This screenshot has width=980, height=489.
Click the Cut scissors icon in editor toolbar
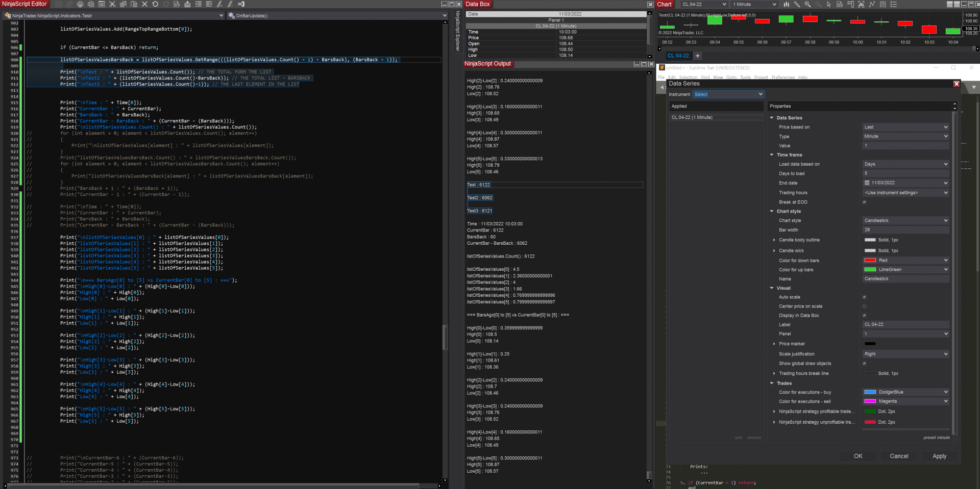pyautogui.click(x=112, y=4)
